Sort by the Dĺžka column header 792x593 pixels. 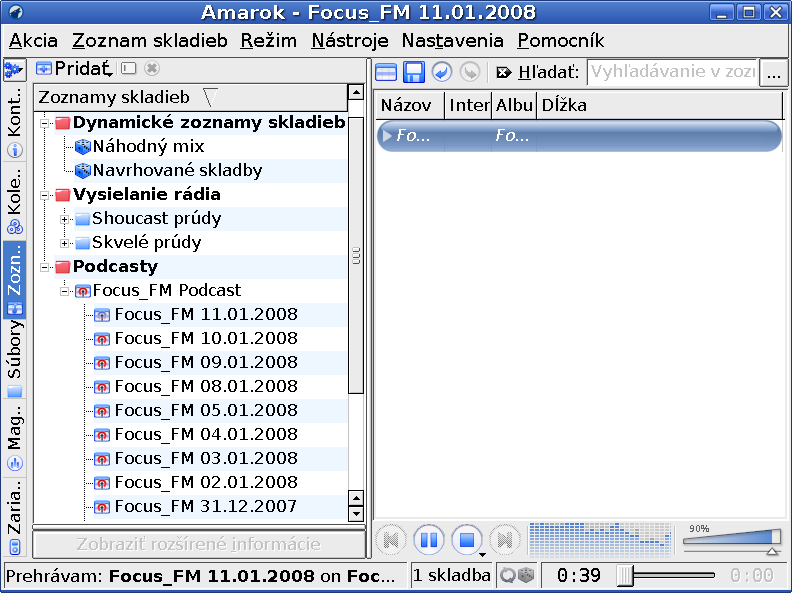pos(659,105)
